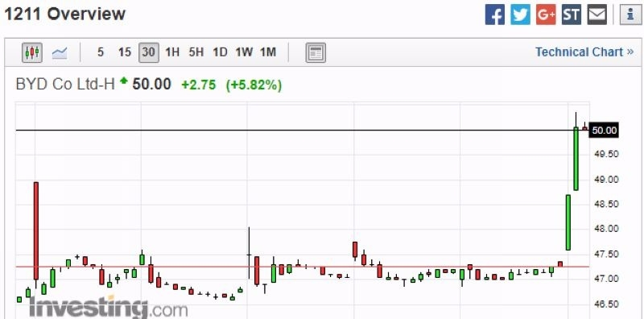Screen dimensions: 644x319
Task: Select the 15-minute interval
Action: pos(125,52)
